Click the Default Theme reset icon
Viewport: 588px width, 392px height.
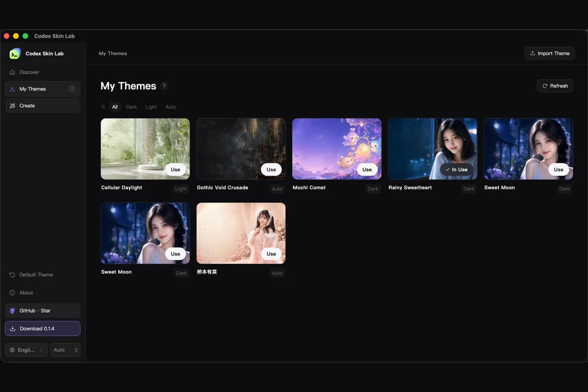click(x=12, y=275)
